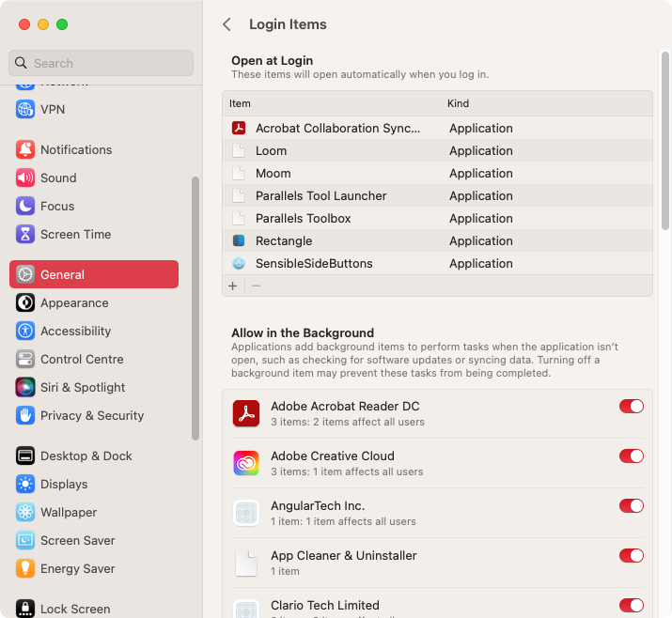The image size is (672, 618).
Task: Open Desktop & Dock settings
Action: (86, 456)
